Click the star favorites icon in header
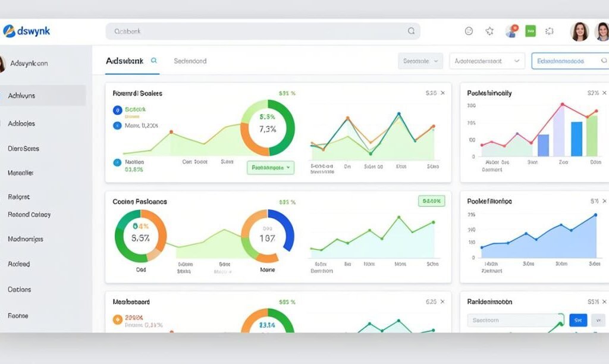This screenshot has height=364, width=609. tap(489, 31)
